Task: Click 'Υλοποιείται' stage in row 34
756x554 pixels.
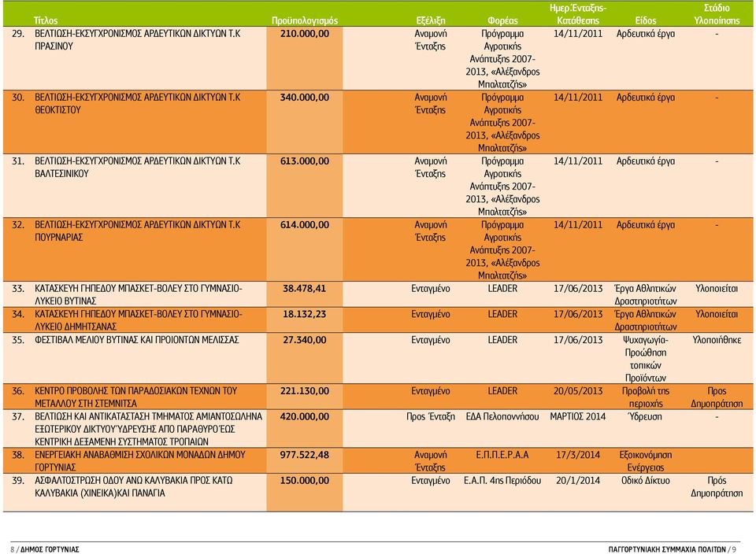Action: tap(717, 314)
